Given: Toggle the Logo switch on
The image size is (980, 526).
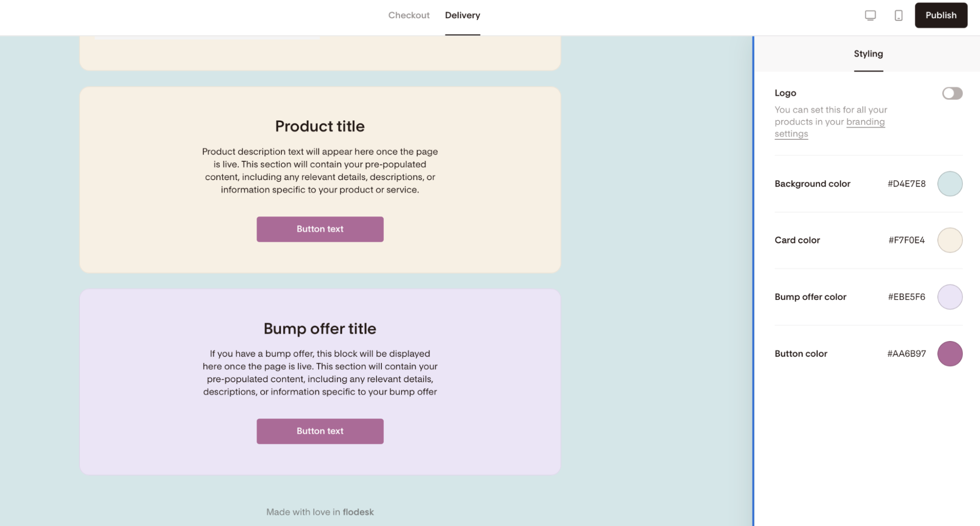Looking at the screenshot, I should point(952,93).
